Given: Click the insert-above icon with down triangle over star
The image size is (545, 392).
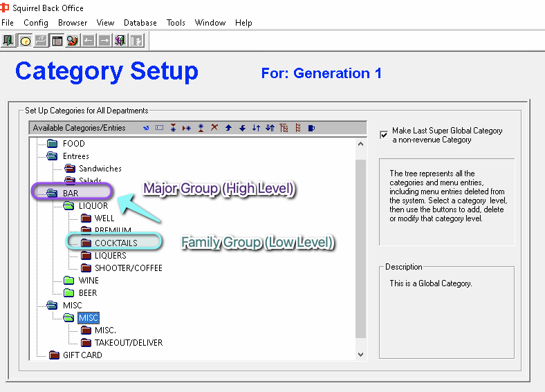Looking at the screenshot, I should pos(173,128).
